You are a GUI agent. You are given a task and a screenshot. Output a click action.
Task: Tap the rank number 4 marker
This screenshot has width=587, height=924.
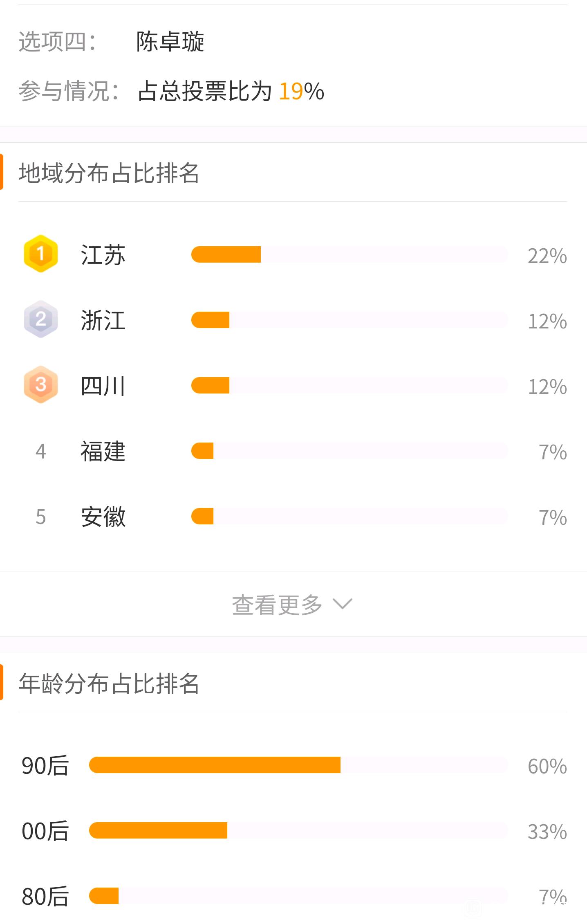[40, 452]
